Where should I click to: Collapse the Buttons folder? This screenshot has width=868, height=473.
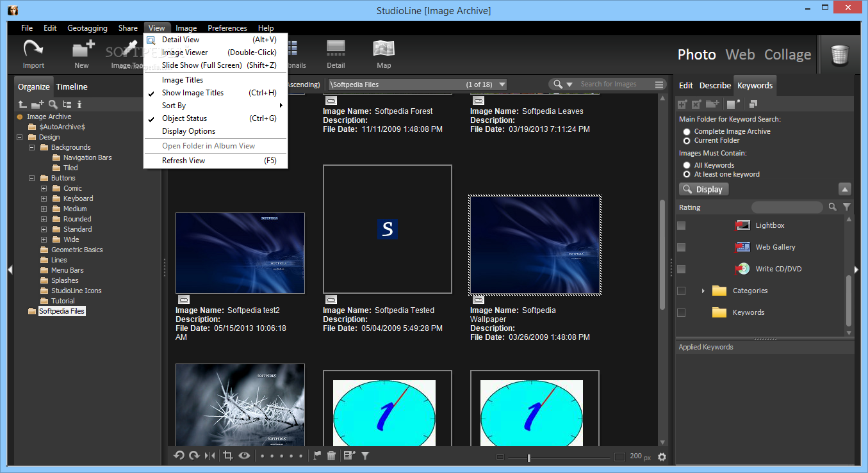click(32, 178)
